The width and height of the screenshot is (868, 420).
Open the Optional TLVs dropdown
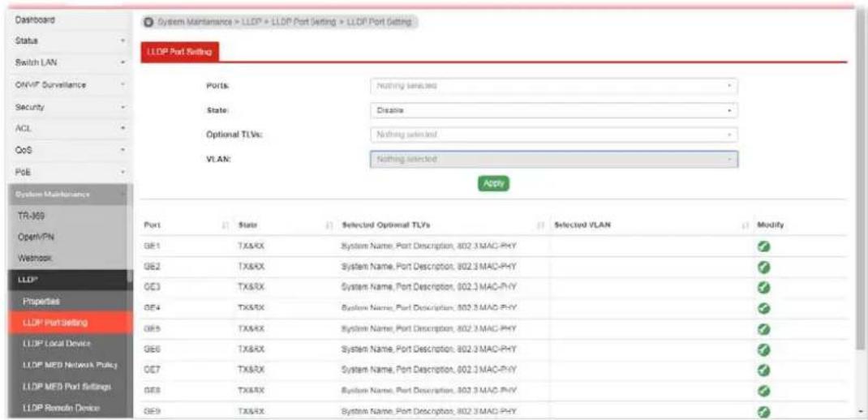point(553,135)
